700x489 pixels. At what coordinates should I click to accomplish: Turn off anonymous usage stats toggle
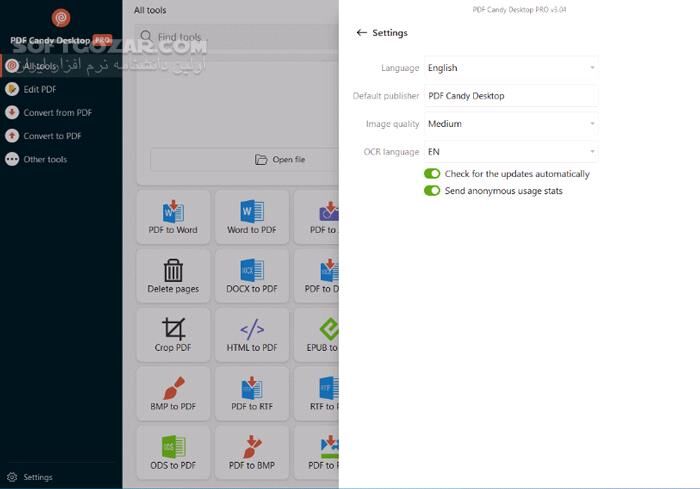(432, 191)
